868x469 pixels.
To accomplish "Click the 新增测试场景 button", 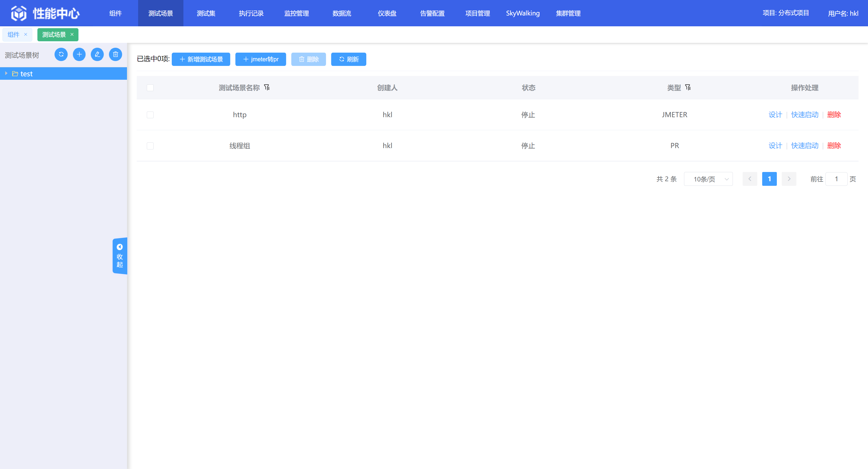I will coord(201,59).
